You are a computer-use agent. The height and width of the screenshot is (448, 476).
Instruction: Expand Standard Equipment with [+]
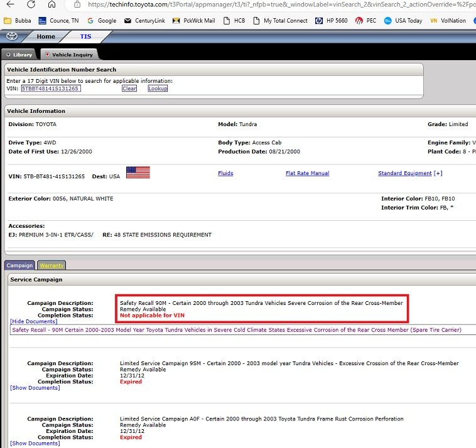(x=438, y=173)
